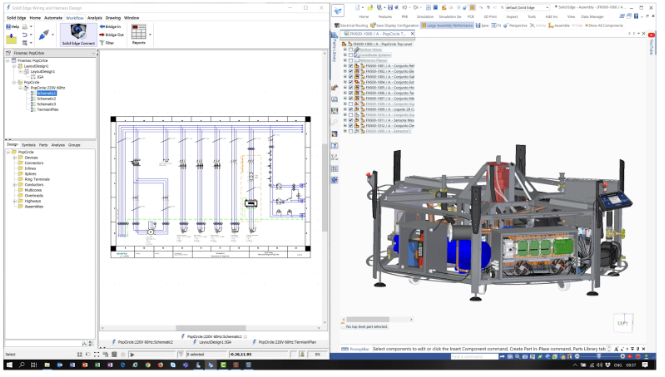Toggle checkbox for FNS00-1002 assembly row
The height and width of the screenshot is (377, 665).
pyautogui.click(x=351, y=71)
